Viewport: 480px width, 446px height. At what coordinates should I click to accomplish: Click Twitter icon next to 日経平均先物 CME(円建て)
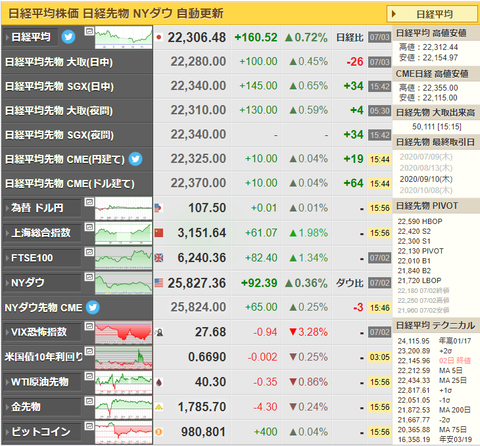point(135,159)
